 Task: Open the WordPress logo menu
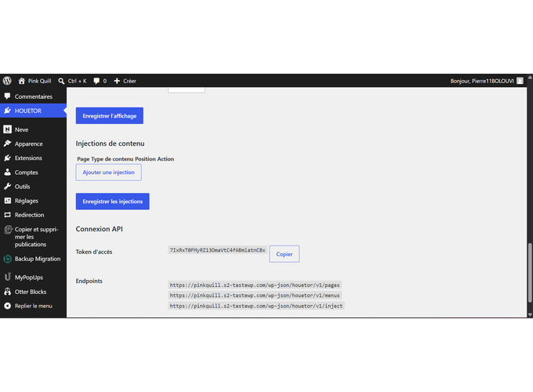coord(7,81)
